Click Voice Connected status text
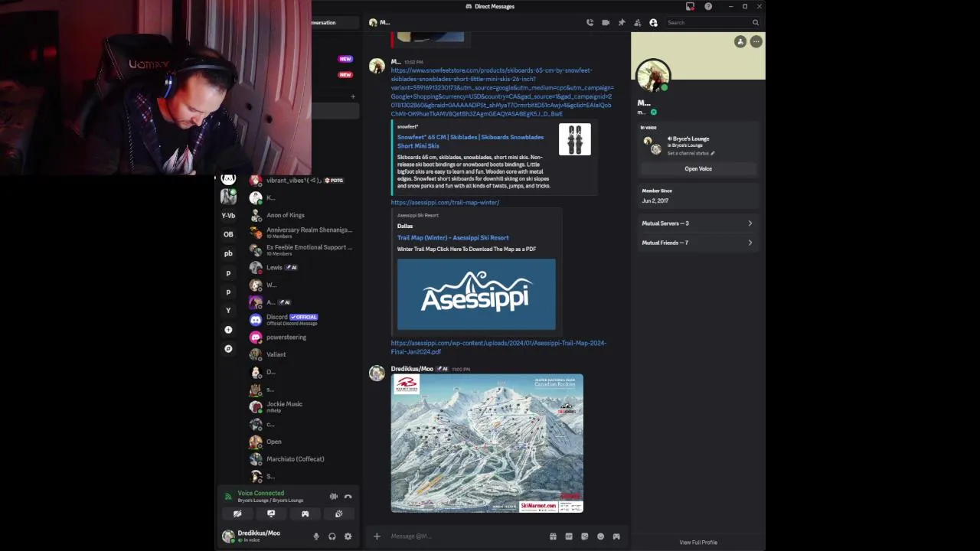The width and height of the screenshot is (980, 551). pos(261,494)
